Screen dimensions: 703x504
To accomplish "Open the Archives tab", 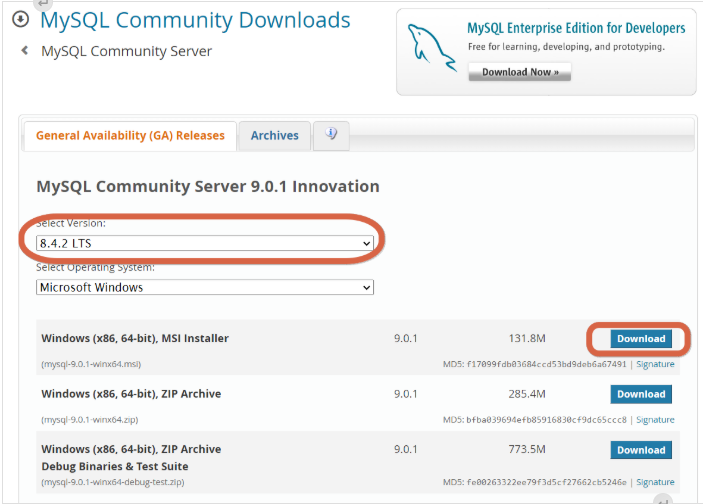I will pos(274,136).
